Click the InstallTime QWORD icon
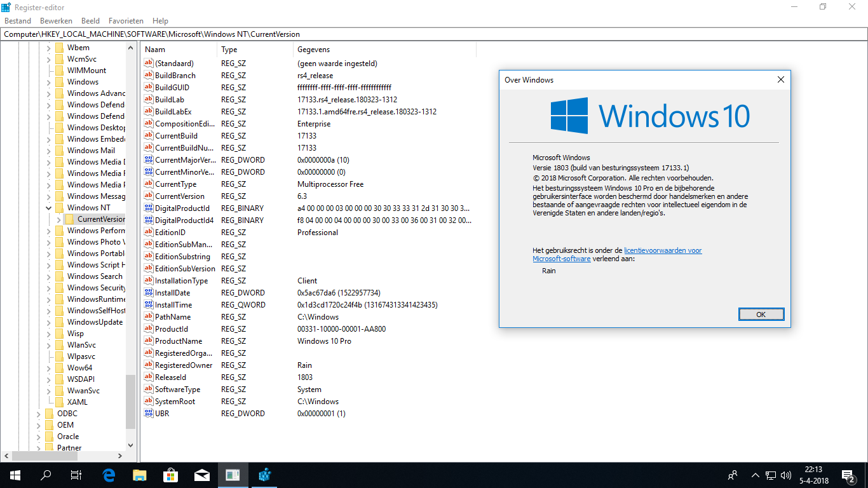Viewport: 868px width, 488px height. [x=149, y=305]
